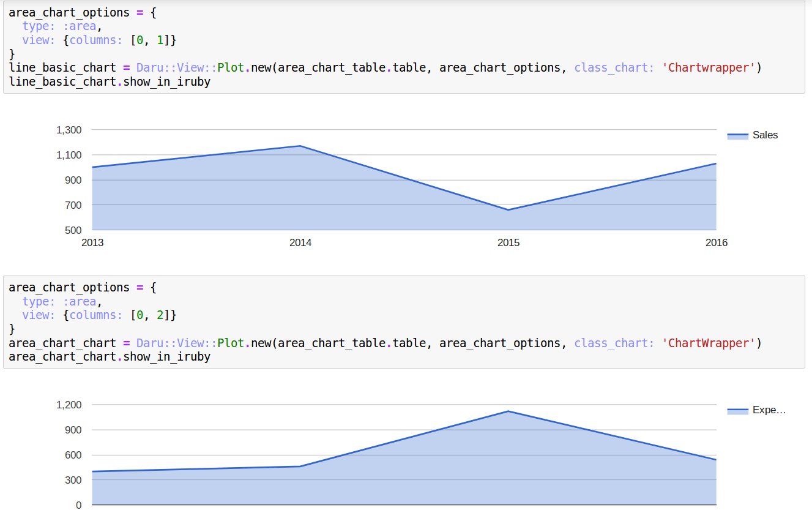812x510 pixels.
Task: Click the 600 y-axis label in Expenses chart
Action: [x=73, y=455]
